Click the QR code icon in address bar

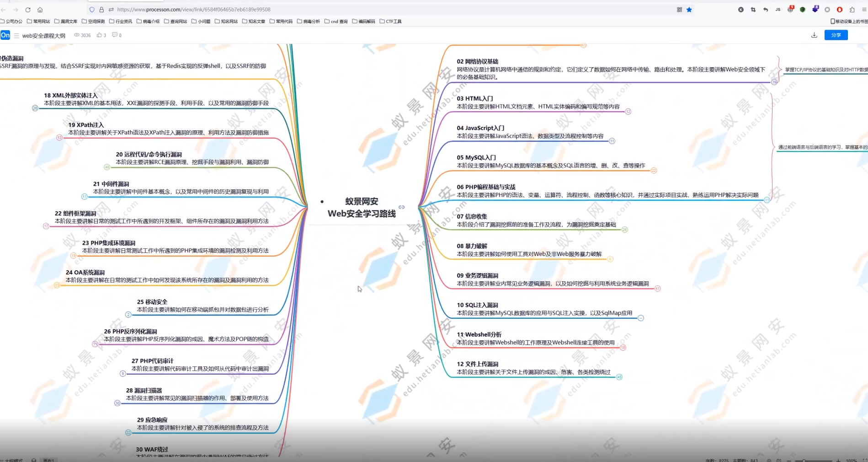[x=680, y=10]
